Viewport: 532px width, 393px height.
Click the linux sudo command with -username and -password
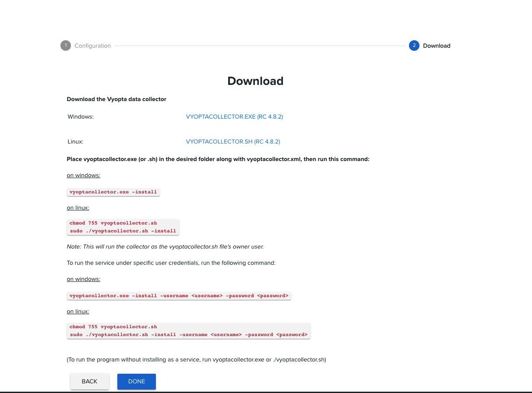coord(188,335)
